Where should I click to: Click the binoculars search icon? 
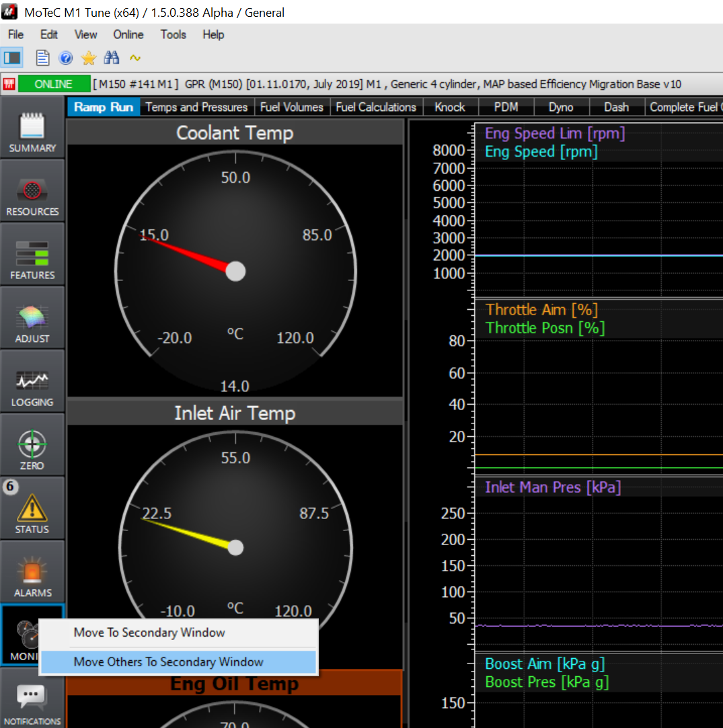[111, 58]
